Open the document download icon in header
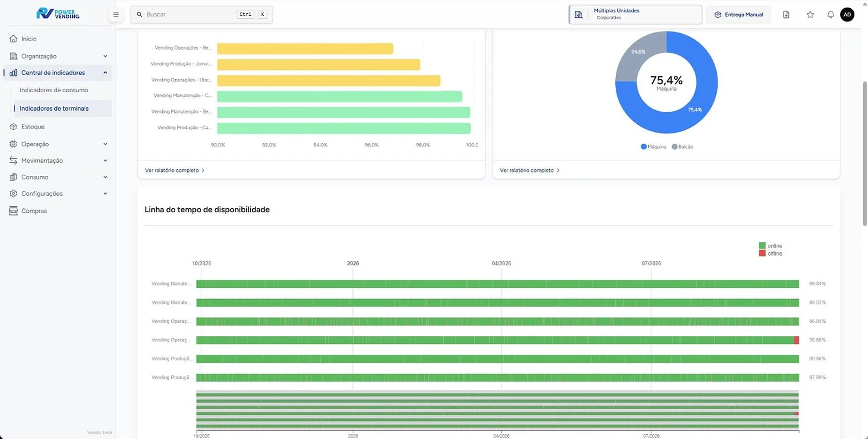 [786, 15]
